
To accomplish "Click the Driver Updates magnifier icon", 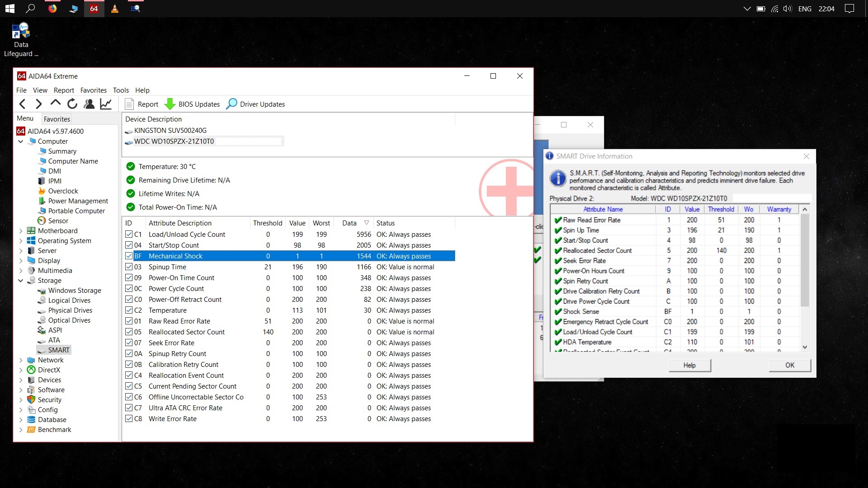I will point(231,104).
